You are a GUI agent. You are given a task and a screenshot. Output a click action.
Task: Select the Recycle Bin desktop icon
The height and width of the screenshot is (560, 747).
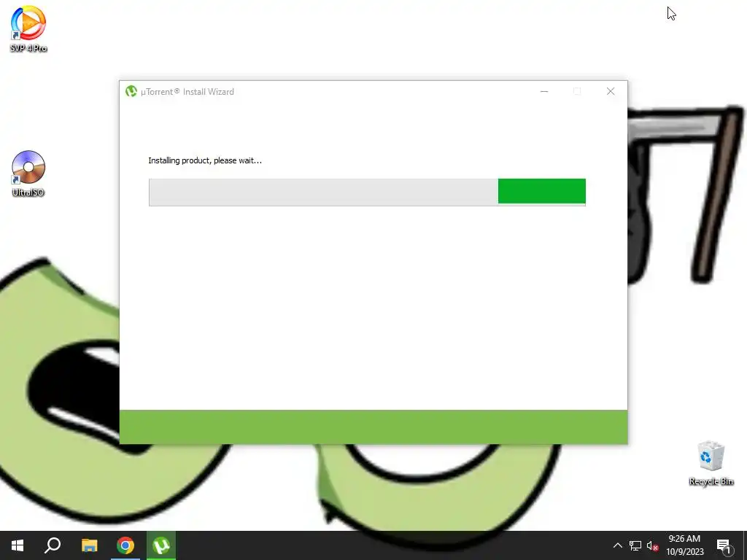[x=711, y=463]
